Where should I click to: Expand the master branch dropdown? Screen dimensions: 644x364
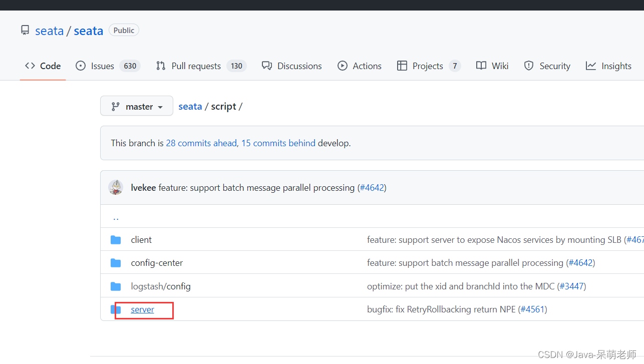click(x=137, y=106)
